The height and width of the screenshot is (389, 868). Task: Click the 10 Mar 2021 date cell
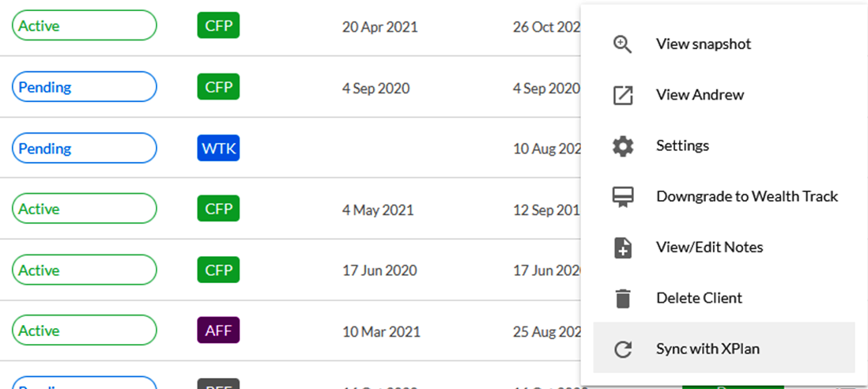pyautogui.click(x=381, y=332)
